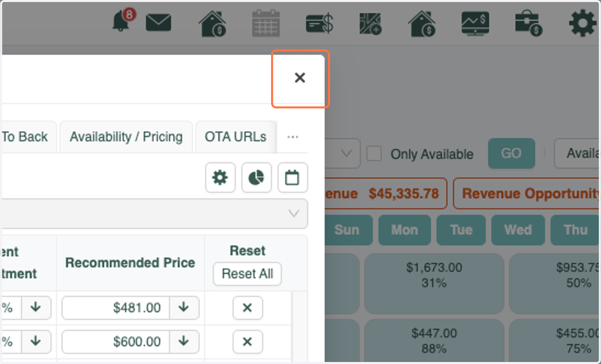Click the $1,673.00 31% calendar cell
The width and height of the screenshot is (601, 364).
(434, 283)
